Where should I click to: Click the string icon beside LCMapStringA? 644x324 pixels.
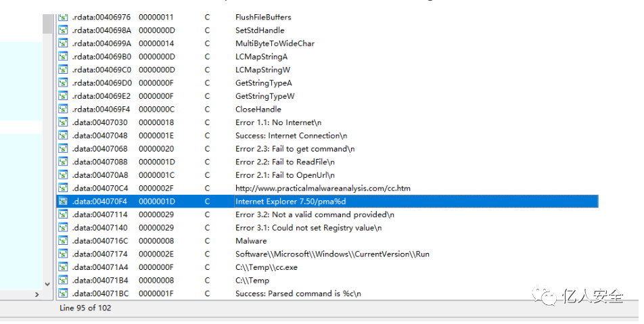coord(63,56)
